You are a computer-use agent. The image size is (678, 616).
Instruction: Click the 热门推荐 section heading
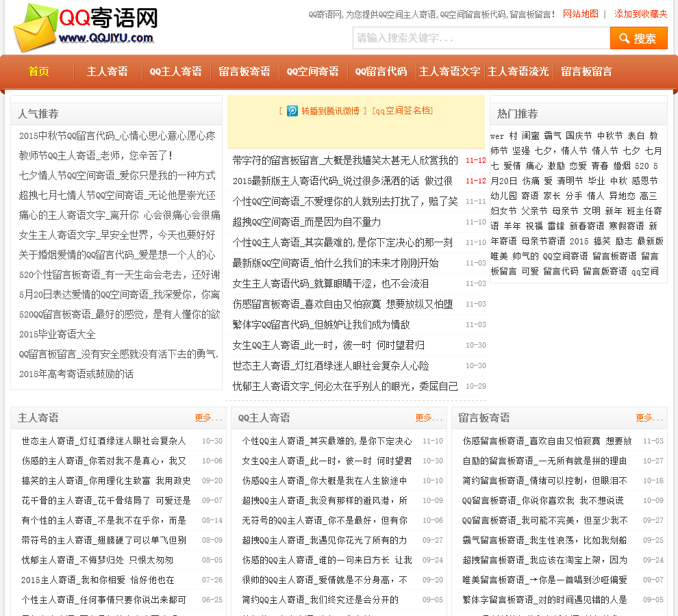(517, 114)
